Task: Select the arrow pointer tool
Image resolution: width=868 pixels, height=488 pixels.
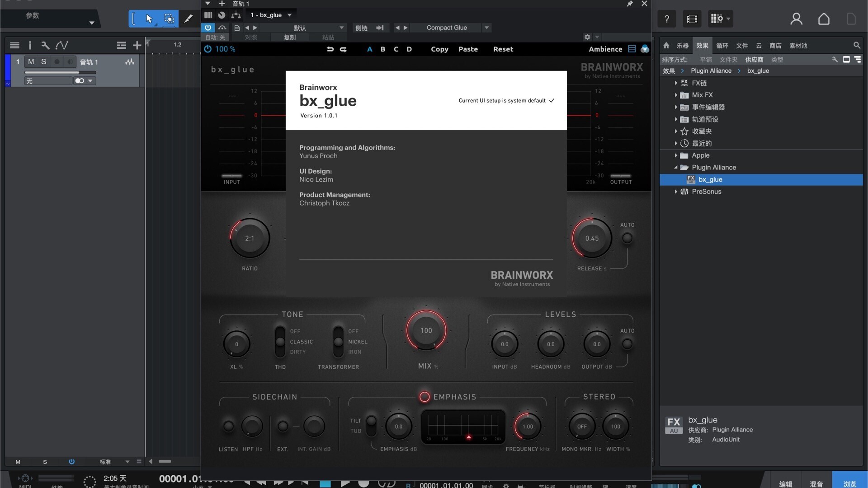Action: [x=149, y=19]
